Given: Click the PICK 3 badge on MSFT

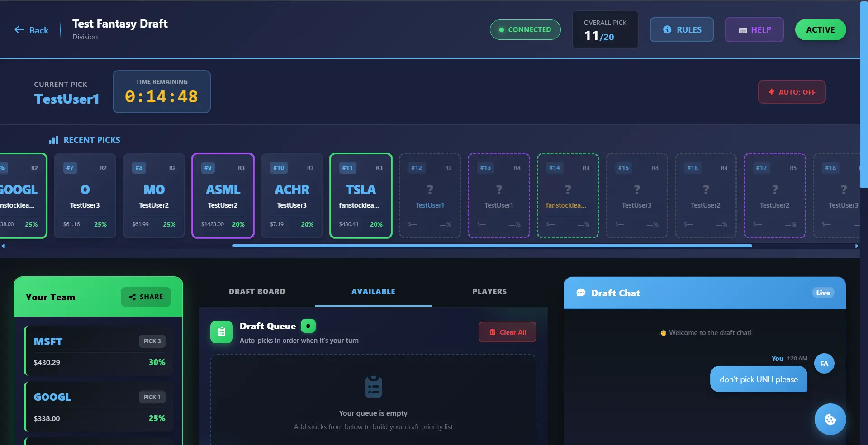Looking at the screenshot, I should coord(152,341).
